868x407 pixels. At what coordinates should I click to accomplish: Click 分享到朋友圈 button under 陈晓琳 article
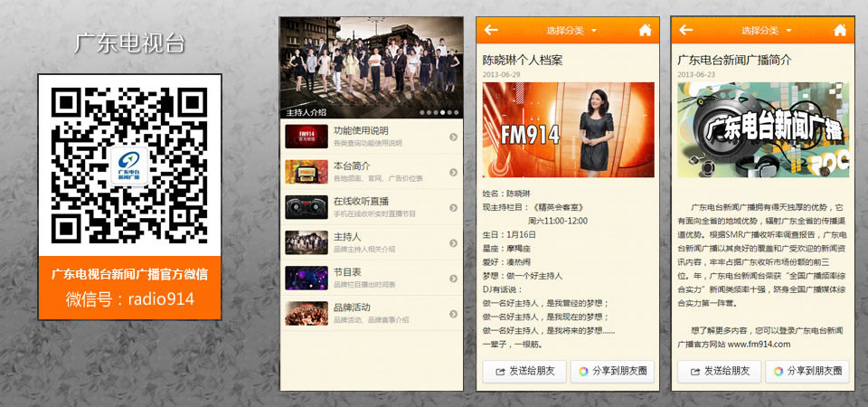(612, 372)
